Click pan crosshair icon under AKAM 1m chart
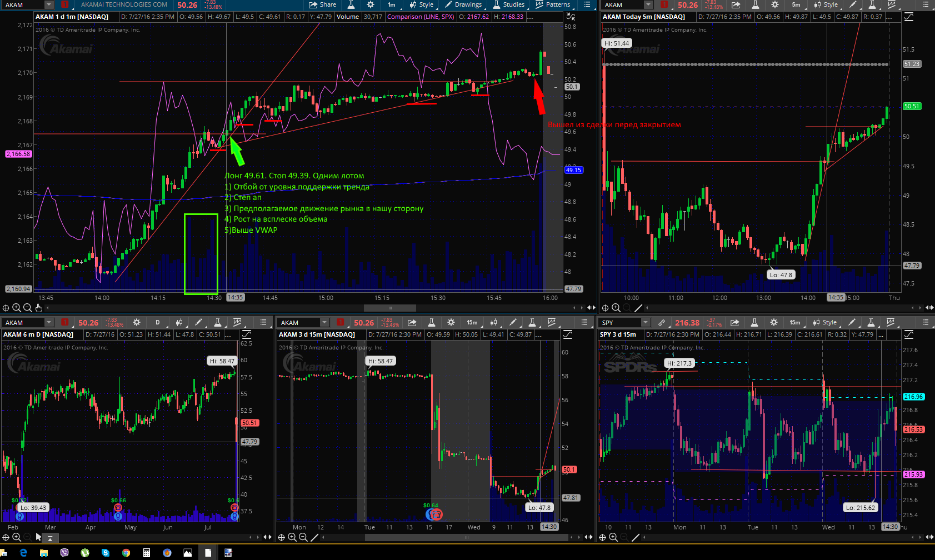 (6, 308)
